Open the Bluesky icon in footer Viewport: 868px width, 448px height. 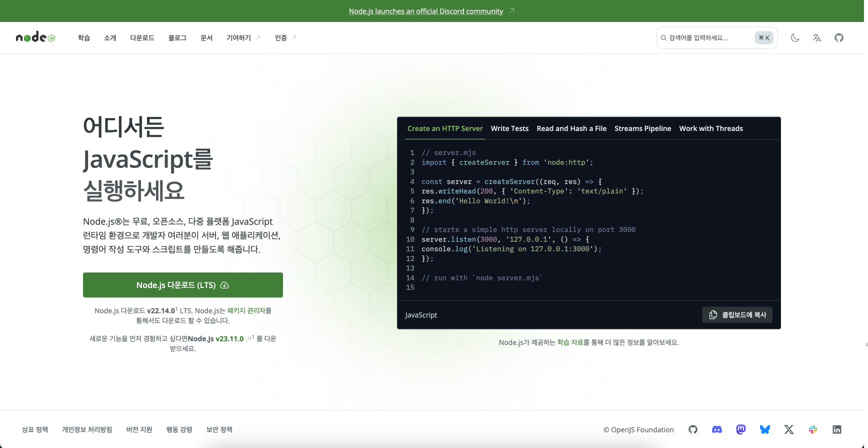tap(765, 429)
